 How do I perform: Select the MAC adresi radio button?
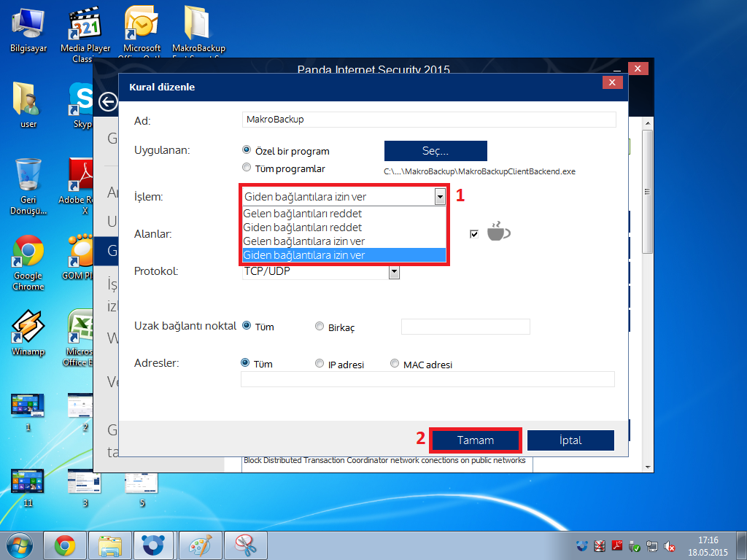tap(395, 363)
